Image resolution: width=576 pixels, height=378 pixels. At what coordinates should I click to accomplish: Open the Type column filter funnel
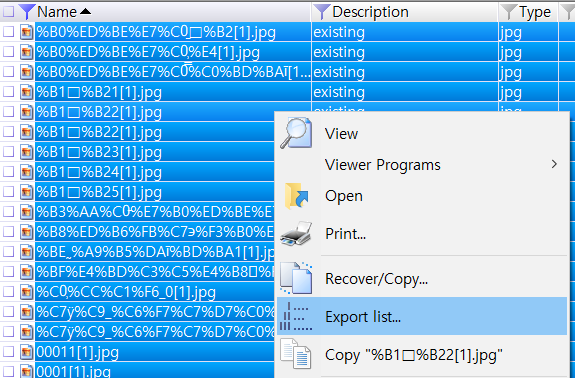click(x=509, y=12)
